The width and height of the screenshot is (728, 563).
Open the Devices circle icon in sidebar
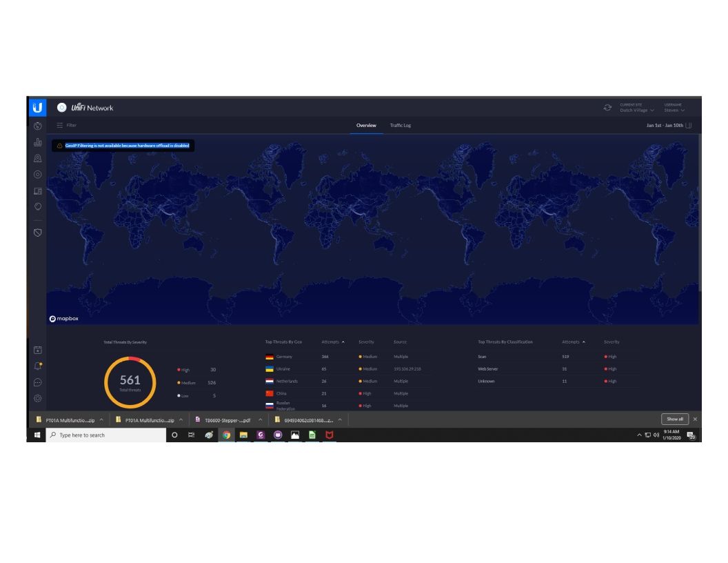(38, 174)
